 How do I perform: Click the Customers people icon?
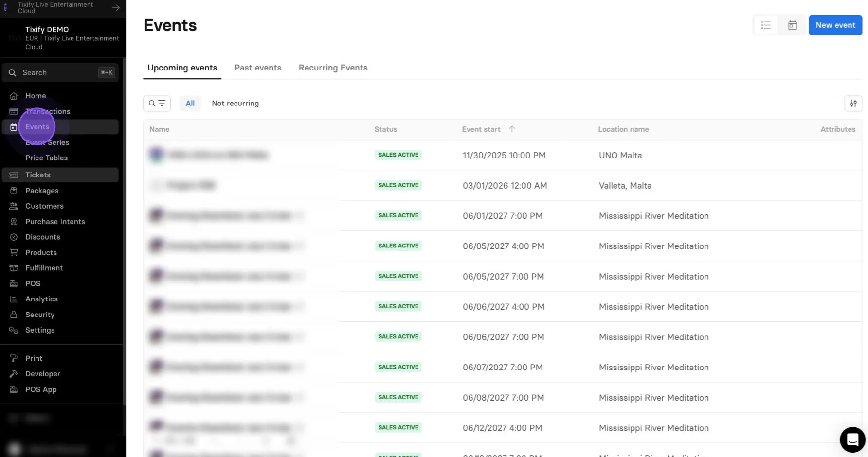[x=14, y=206]
